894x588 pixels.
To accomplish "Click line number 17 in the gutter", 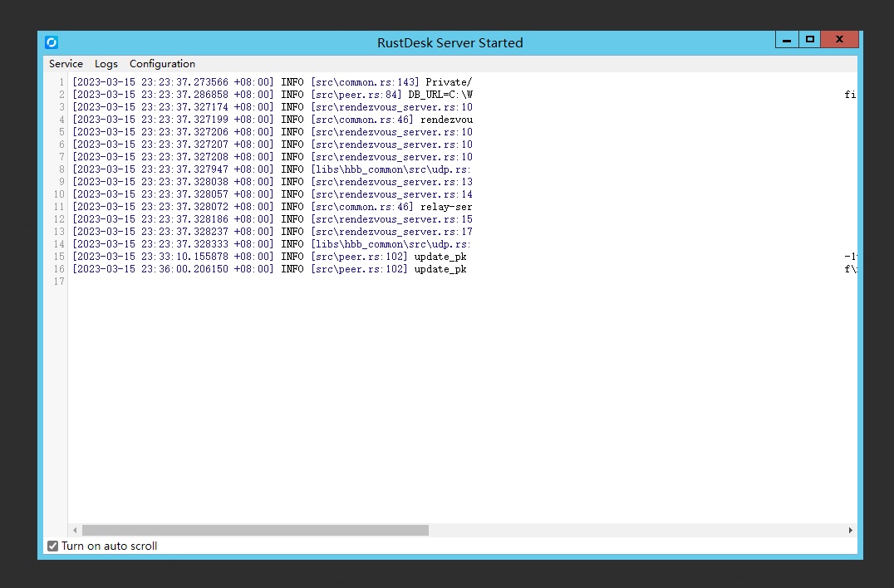I will (x=59, y=282).
